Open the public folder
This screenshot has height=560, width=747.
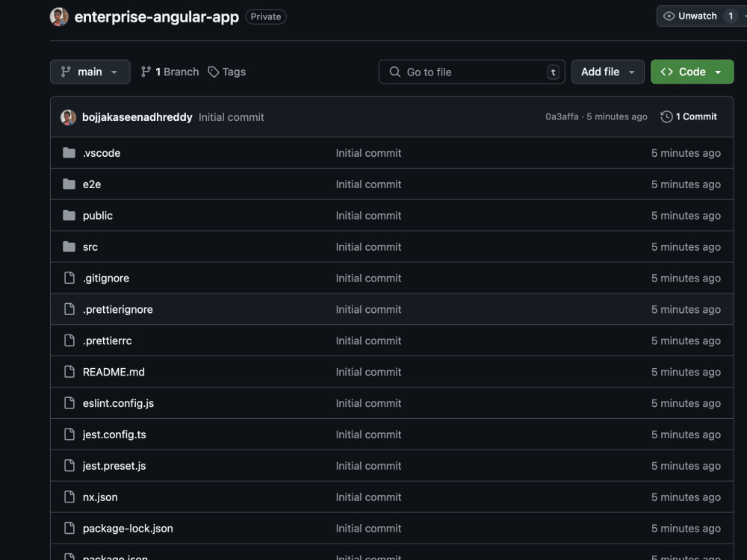pos(98,216)
